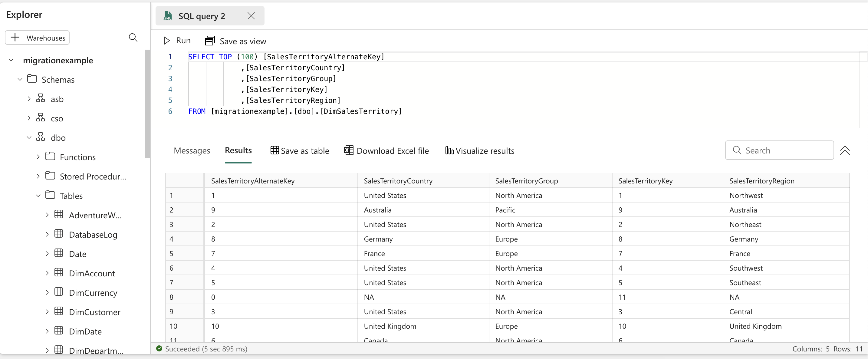868x359 pixels.
Task: Open Visualize results via its chart icon
Action: (x=449, y=151)
